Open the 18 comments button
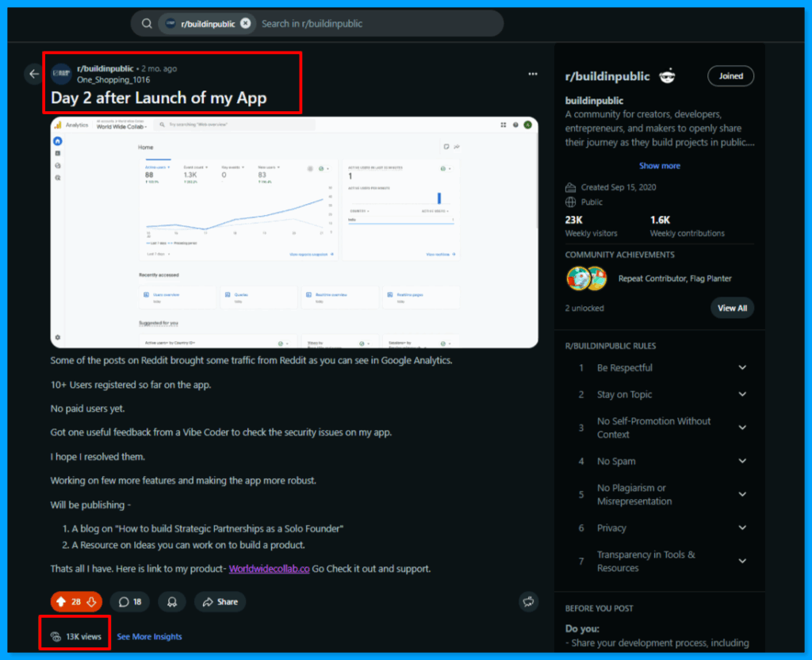Screen dimensions: 812x660 coord(130,602)
